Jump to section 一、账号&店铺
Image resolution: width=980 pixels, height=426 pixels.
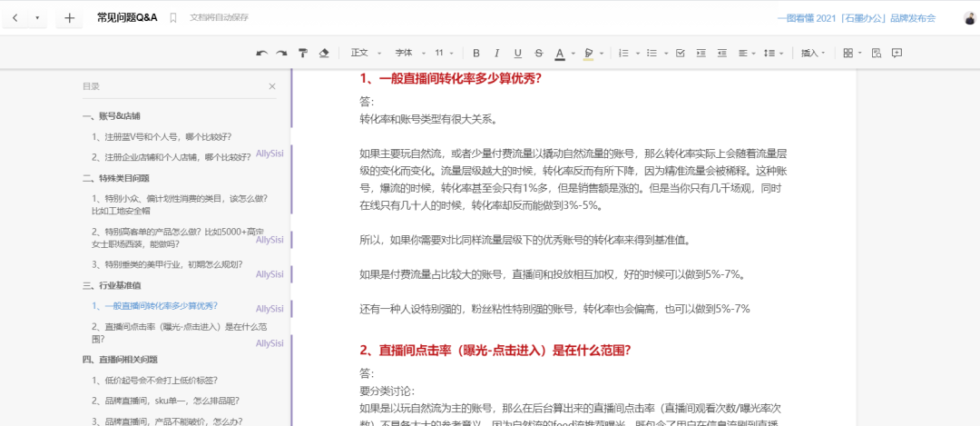click(112, 115)
